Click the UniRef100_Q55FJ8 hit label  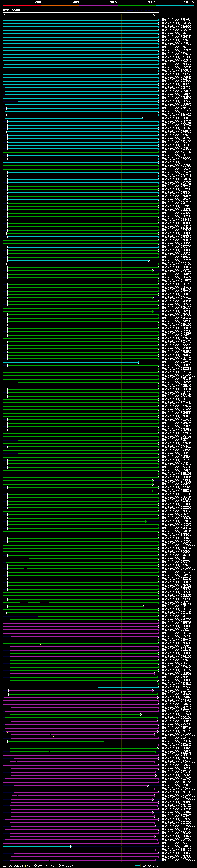[x=177, y=755]
